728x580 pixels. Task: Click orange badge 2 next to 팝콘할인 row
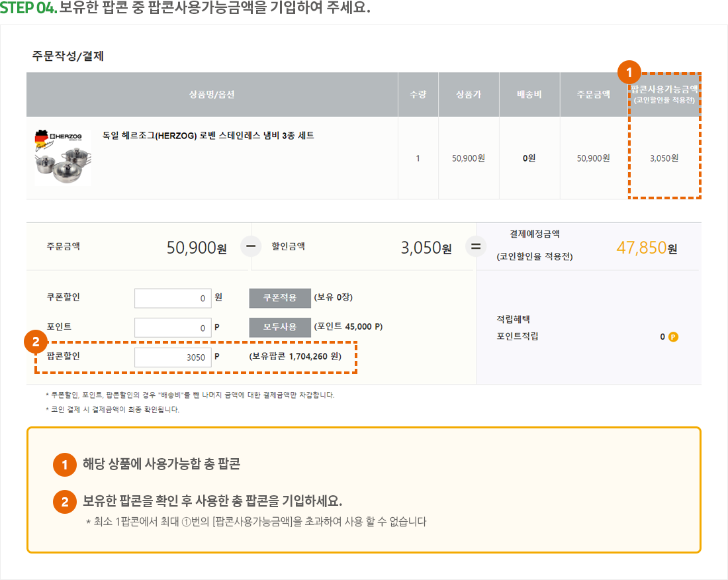tap(35, 342)
